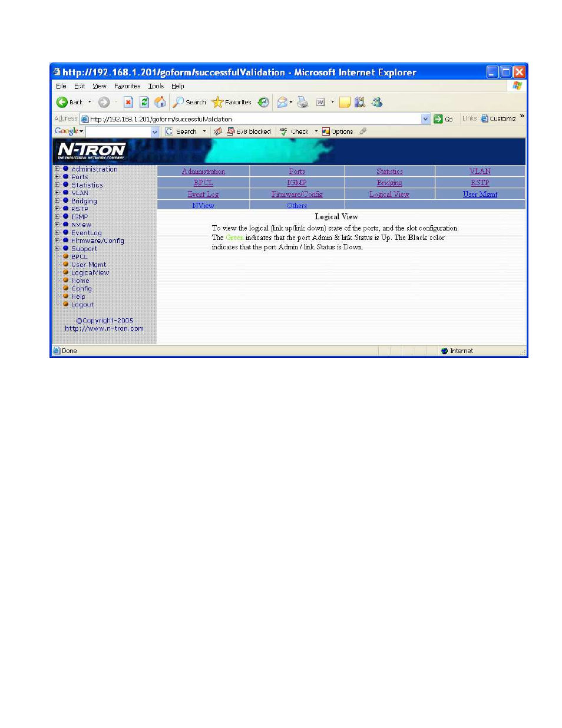Open the Logical View link in table
Viewport: 562px width, 728px height.
point(389,195)
